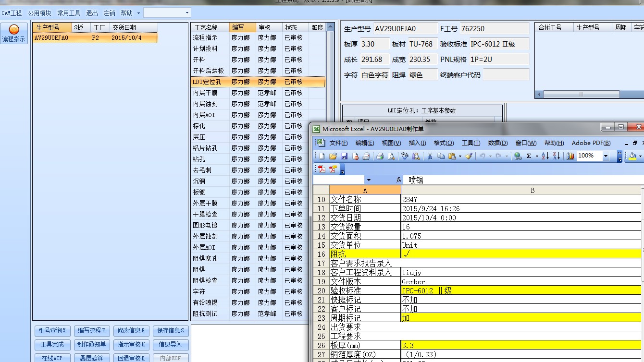Click the Redo arrow in Excel
This screenshot has width=644, height=362.
click(499, 156)
